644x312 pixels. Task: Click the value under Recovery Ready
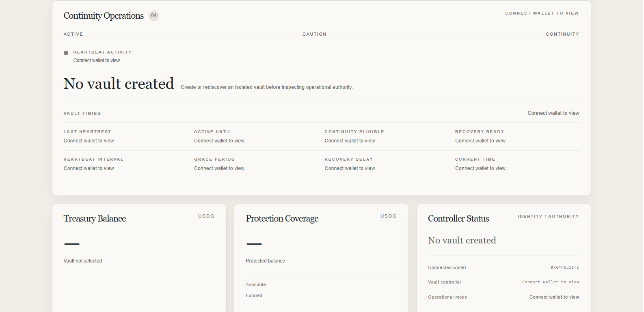(480, 141)
